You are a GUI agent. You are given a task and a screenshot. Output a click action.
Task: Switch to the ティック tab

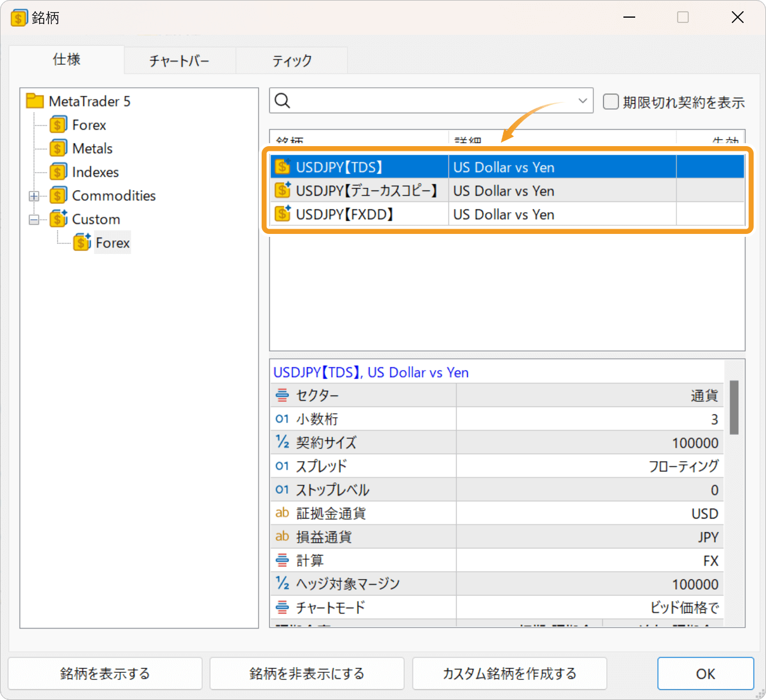click(x=292, y=61)
